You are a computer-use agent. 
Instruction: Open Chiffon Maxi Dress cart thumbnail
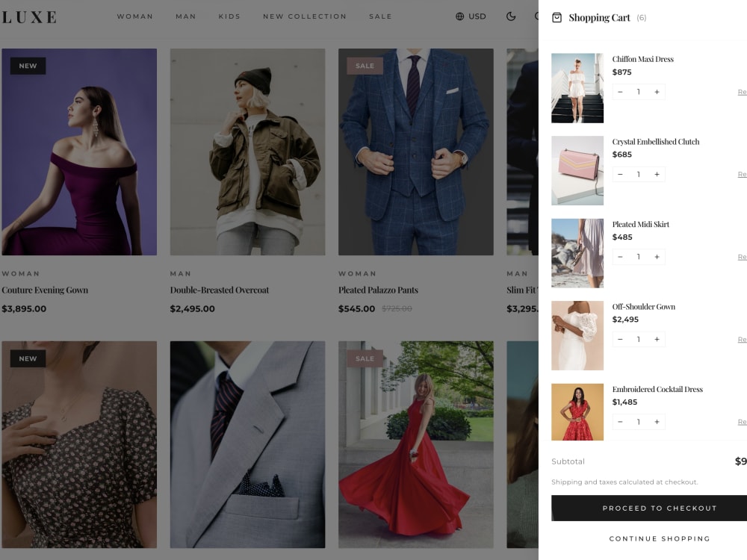(x=577, y=88)
